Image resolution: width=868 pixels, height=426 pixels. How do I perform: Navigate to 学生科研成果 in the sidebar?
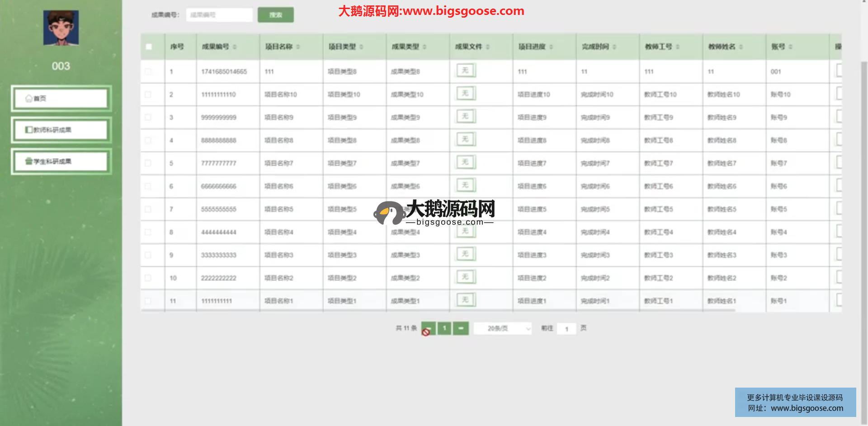pos(61,161)
